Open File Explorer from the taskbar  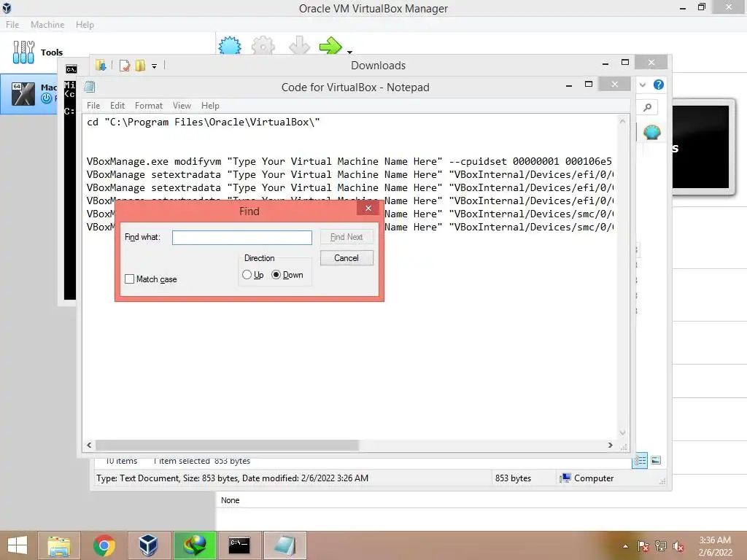59,545
